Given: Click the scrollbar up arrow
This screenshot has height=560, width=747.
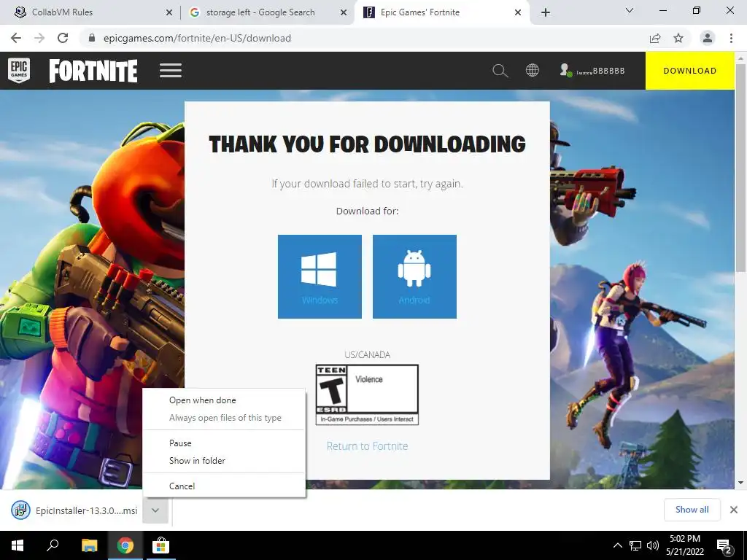Looking at the screenshot, I should pos(740,58).
